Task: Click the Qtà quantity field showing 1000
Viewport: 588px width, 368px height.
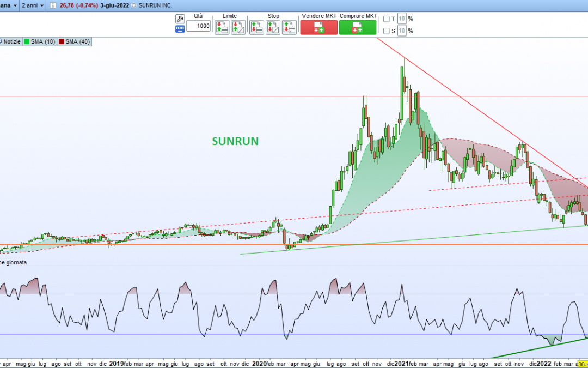Action: [x=198, y=26]
